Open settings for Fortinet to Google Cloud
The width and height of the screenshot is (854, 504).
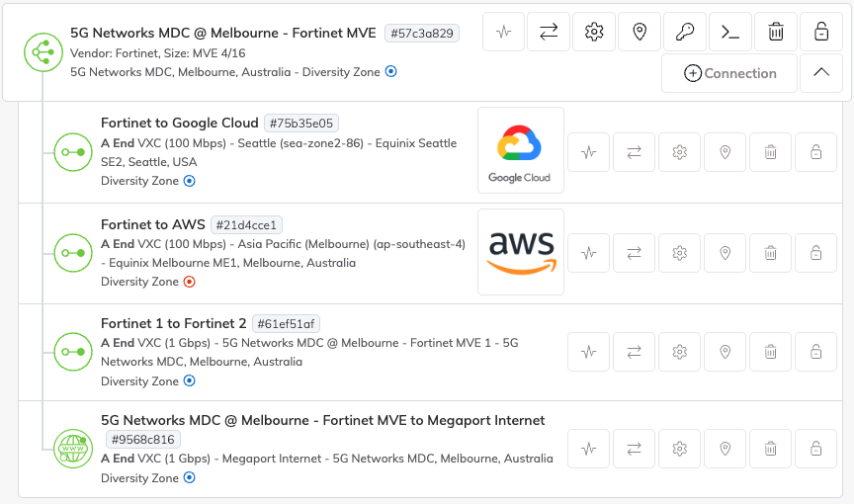tap(680, 152)
